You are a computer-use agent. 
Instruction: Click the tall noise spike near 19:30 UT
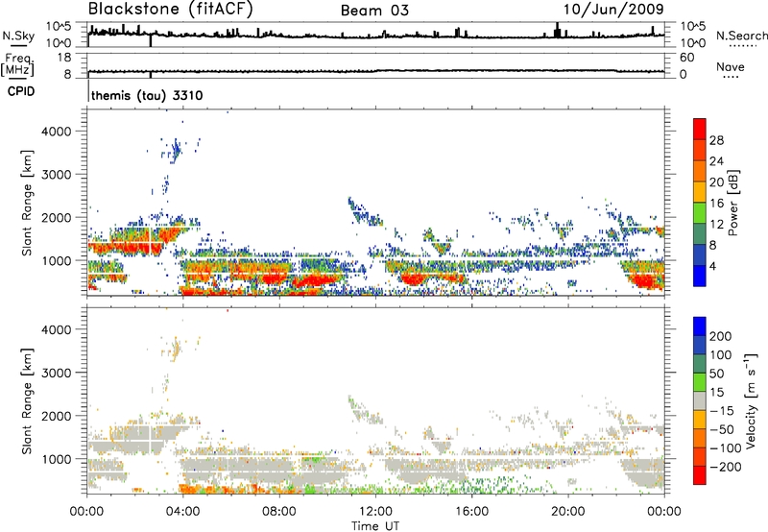[557, 30]
